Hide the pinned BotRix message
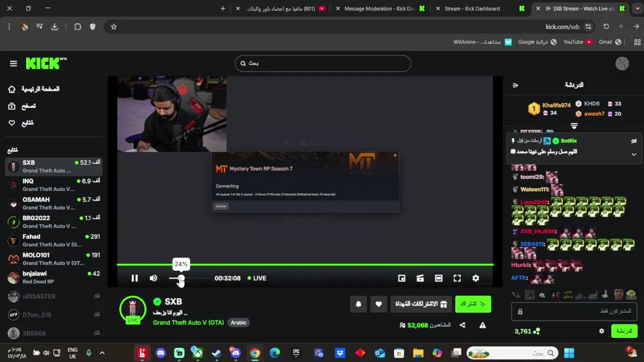 (634, 141)
